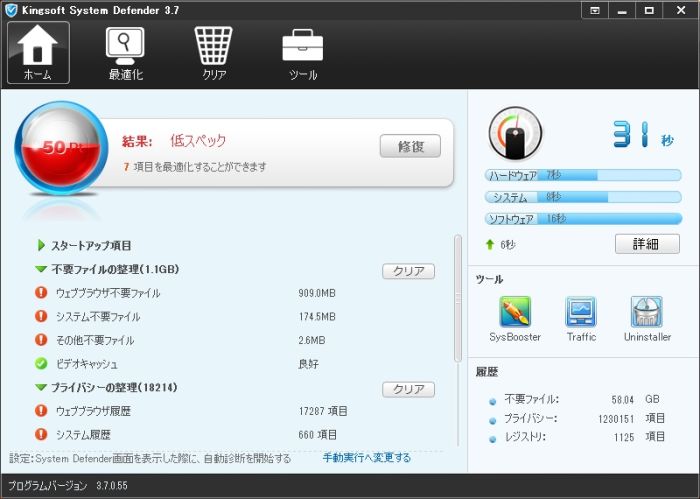Click the boot time speedometer gauge
The height and width of the screenshot is (499, 700).
coord(515,134)
